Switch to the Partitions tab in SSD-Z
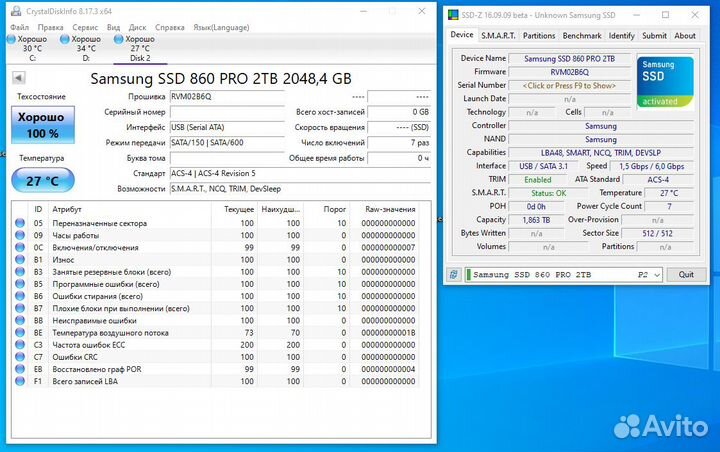The width and height of the screenshot is (720, 452). (539, 36)
